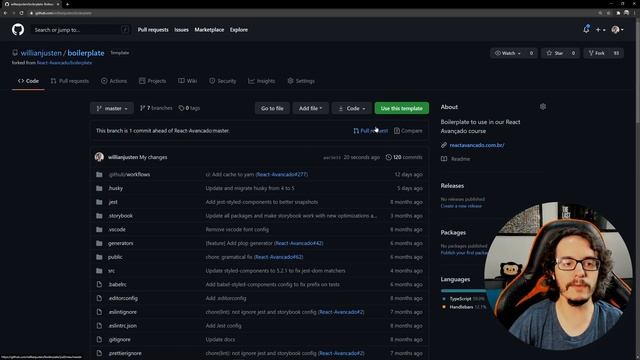Click the browser back arrow
This screenshot has height=360, width=640.
5,13
